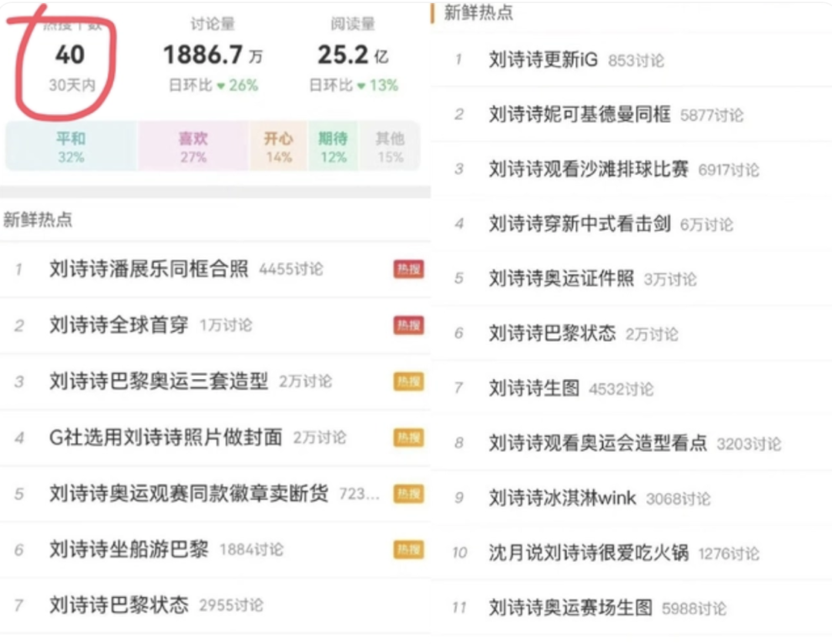Select the 平和 32% sentiment segment
The image size is (832, 644).
71,147
